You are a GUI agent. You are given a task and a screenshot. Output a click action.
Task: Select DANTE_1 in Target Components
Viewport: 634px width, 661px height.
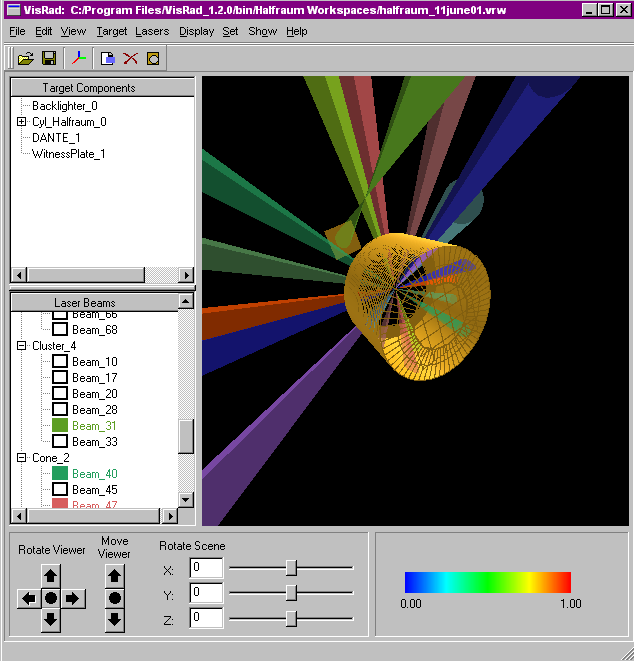coord(56,138)
